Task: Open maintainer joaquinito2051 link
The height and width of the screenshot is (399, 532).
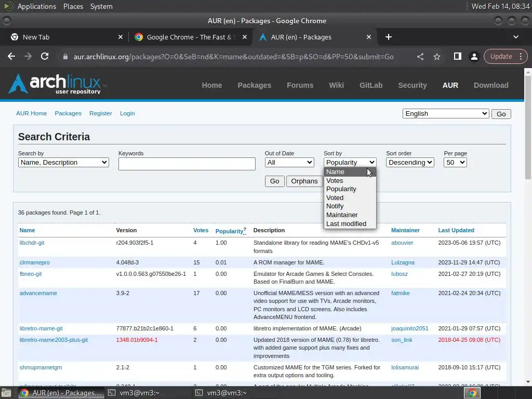Action: (x=409, y=328)
